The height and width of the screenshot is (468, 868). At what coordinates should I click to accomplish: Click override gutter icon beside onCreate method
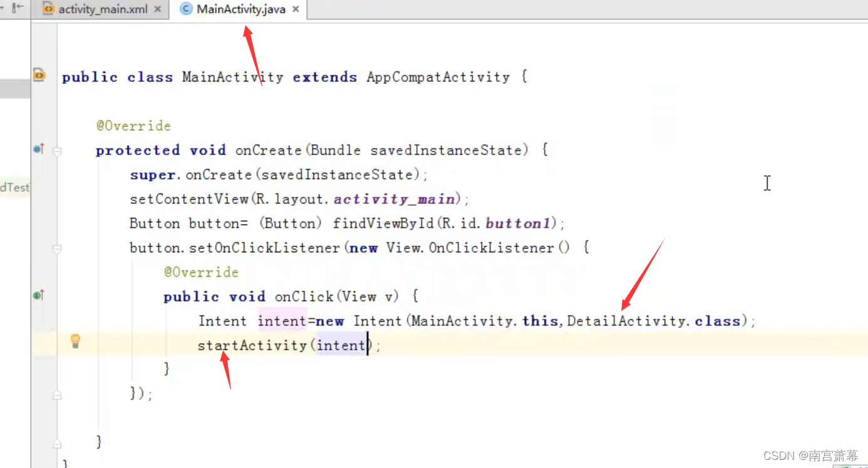[x=39, y=149]
